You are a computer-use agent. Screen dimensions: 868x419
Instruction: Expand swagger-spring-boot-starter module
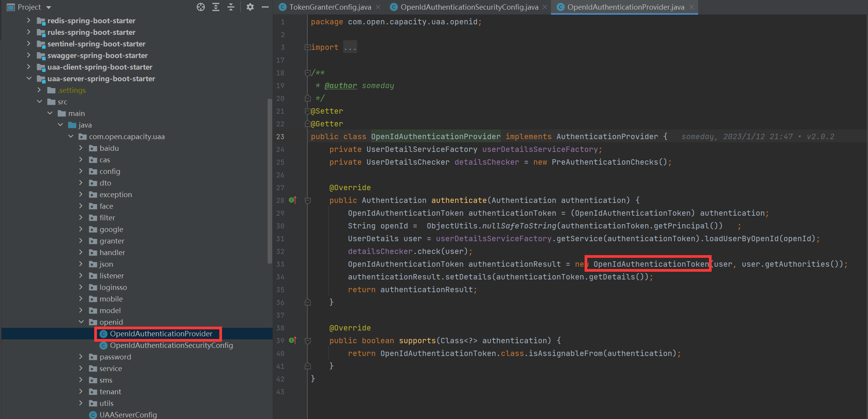(x=29, y=55)
